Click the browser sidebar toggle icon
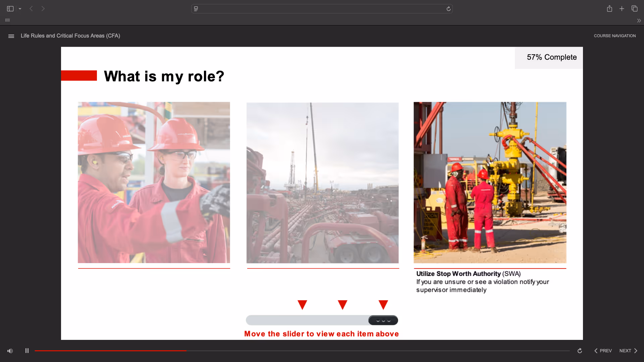 pos(10,9)
